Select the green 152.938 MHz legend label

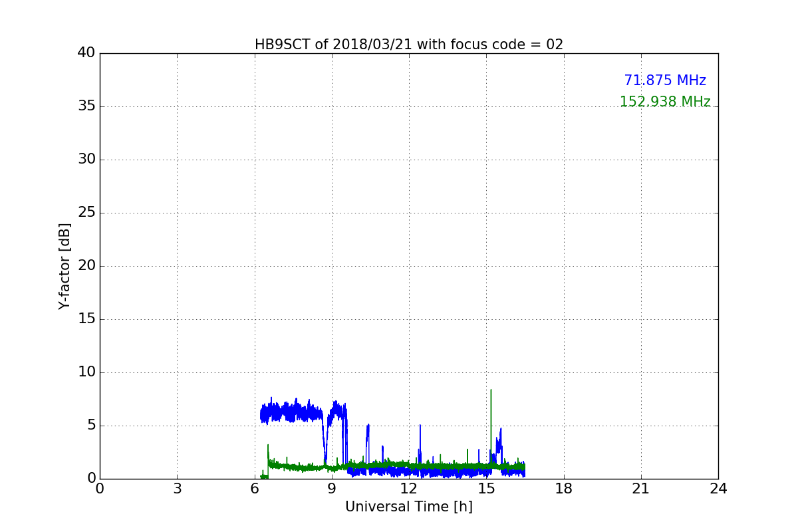[665, 102]
